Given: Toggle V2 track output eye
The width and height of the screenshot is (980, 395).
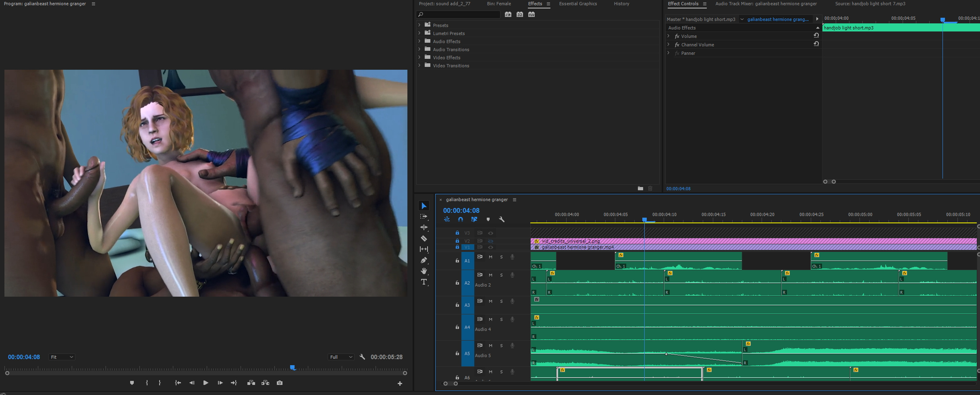Looking at the screenshot, I should pyautogui.click(x=490, y=241).
